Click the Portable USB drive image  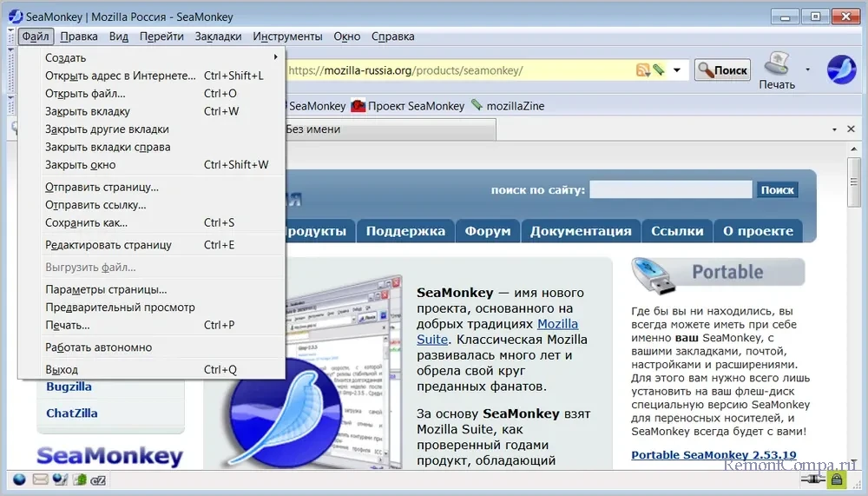654,274
